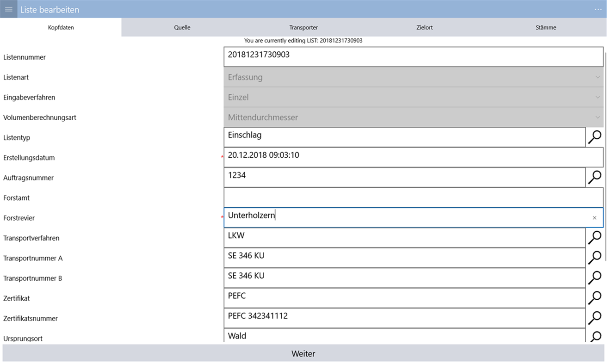607x364 pixels.
Task: Switch to the Quelle tab
Action: (x=182, y=27)
